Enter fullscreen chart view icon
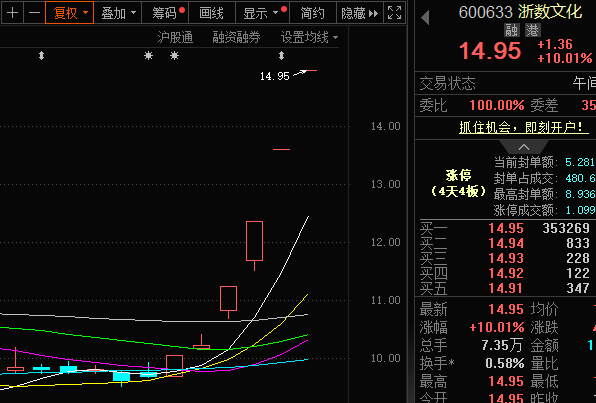The width and height of the screenshot is (596, 403). [394, 13]
